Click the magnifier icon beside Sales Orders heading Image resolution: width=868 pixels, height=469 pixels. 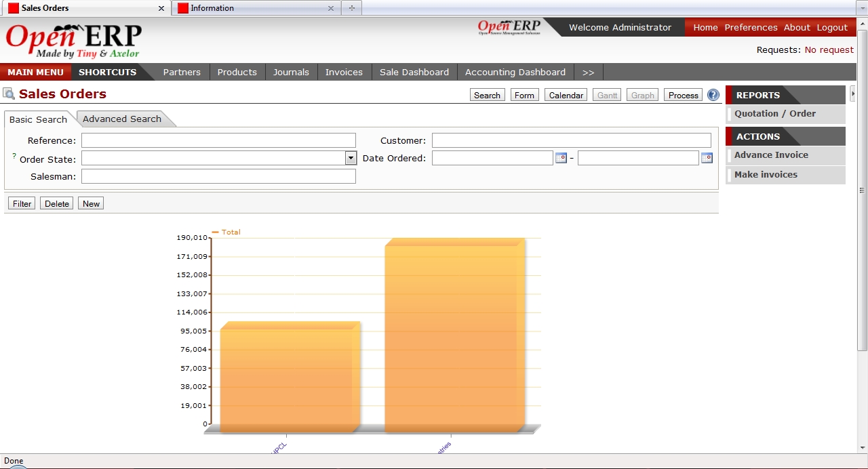pyautogui.click(x=9, y=94)
